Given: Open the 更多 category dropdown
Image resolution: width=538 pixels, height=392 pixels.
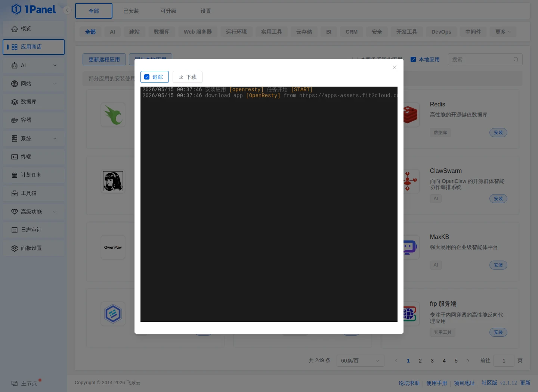Looking at the screenshot, I should (503, 32).
